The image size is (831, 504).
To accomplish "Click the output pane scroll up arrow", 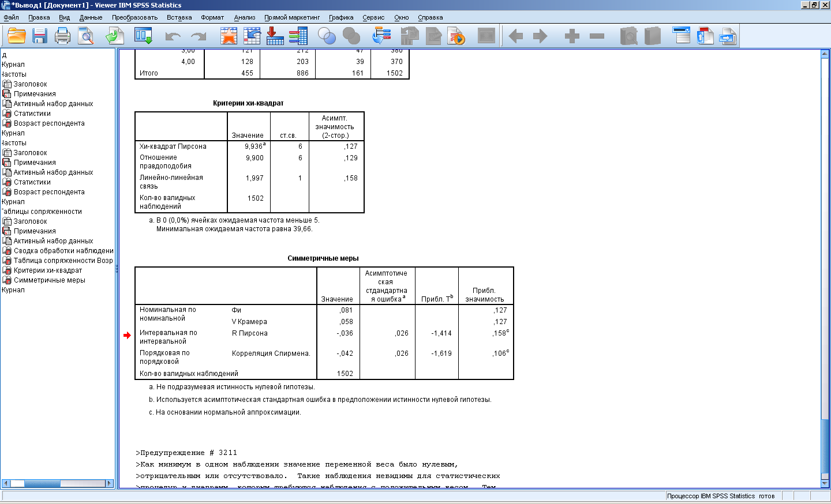I will coord(825,54).
